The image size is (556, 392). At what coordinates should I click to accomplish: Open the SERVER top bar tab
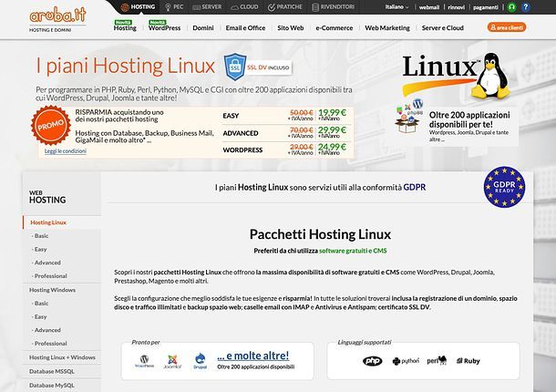click(207, 7)
